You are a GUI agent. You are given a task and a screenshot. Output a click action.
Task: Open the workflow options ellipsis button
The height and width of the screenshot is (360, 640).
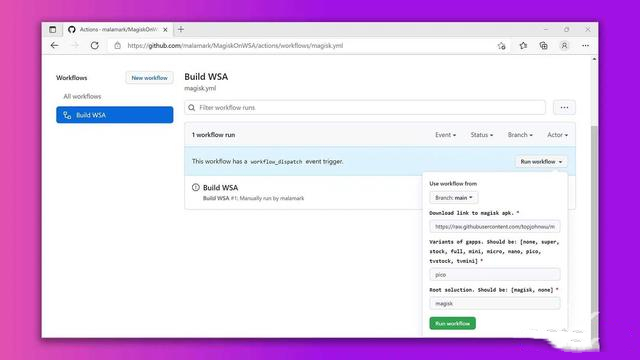(x=564, y=107)
